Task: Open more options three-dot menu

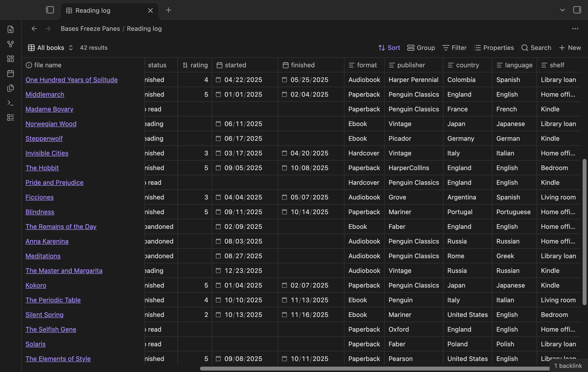Action: click(x=575, y=28)
